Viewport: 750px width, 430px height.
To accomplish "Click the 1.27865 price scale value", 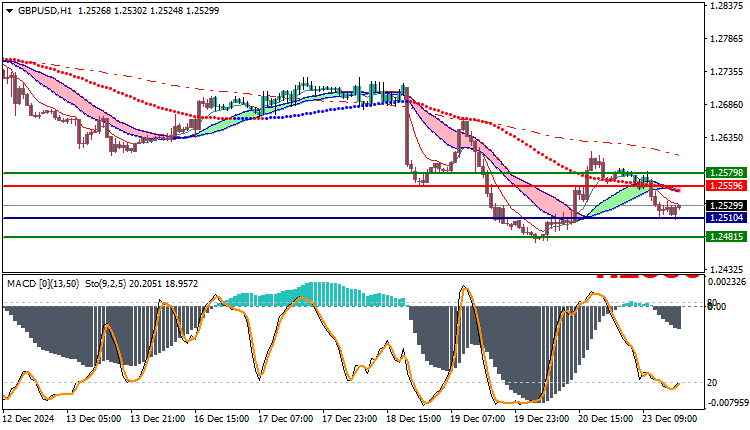I will click(726, 39).
